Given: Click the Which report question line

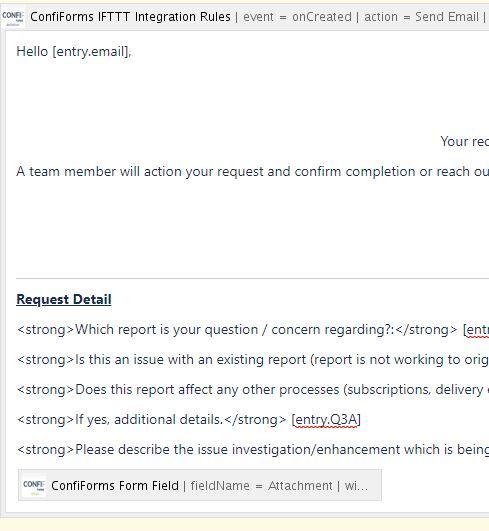Looking at the screenshot, I should [253, 330].
